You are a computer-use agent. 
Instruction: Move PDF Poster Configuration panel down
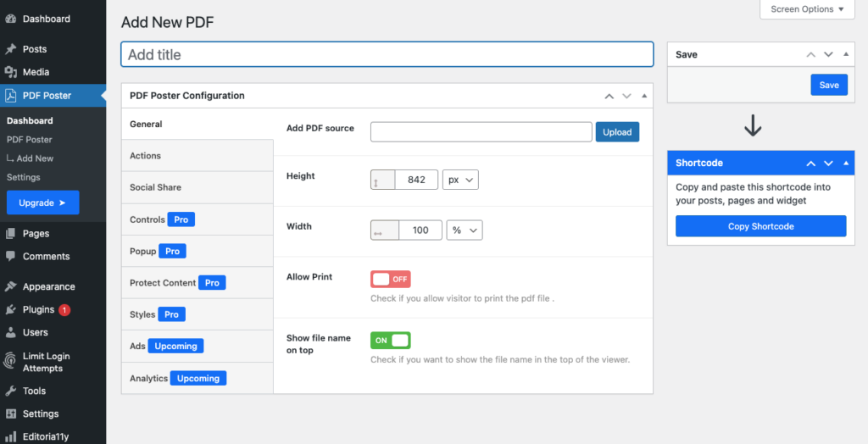(x=626, y=96)
